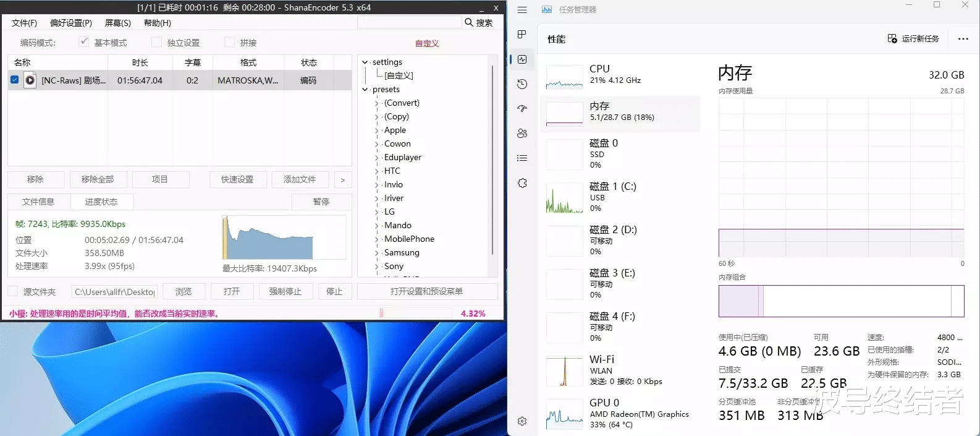The height and width of the screenshot is (436, 980).
Task: Open Details list icon in Task Manager sidebar
Action: click(522, 158)
